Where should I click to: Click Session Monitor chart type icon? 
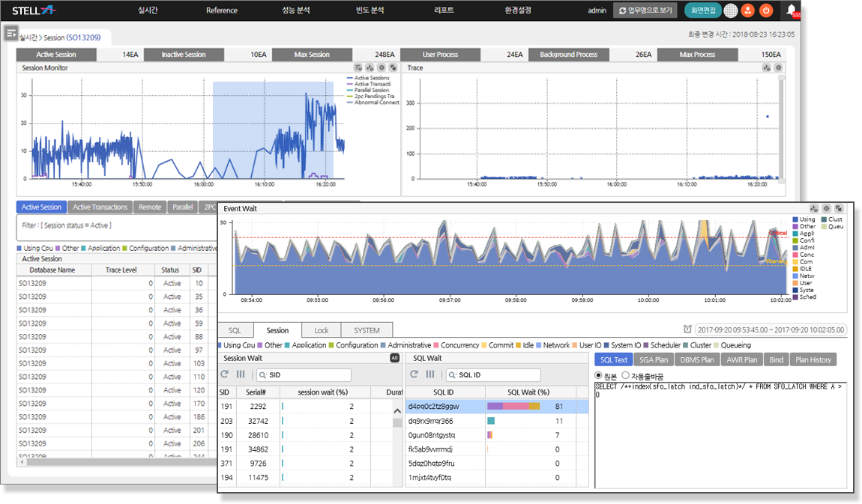click(370, 67)
